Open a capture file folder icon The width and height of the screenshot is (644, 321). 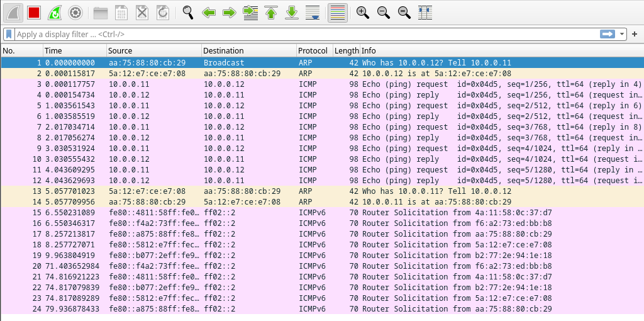pyautogui.click(x=101, y=13)
